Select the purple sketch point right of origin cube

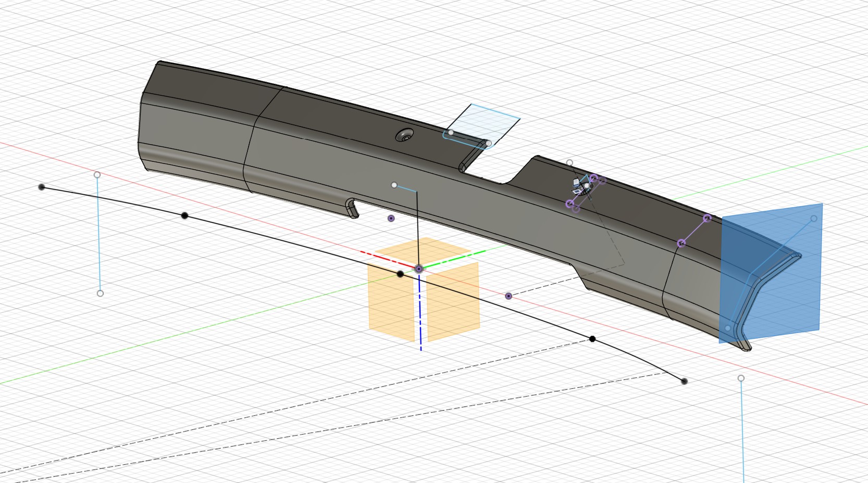(509, 296)
